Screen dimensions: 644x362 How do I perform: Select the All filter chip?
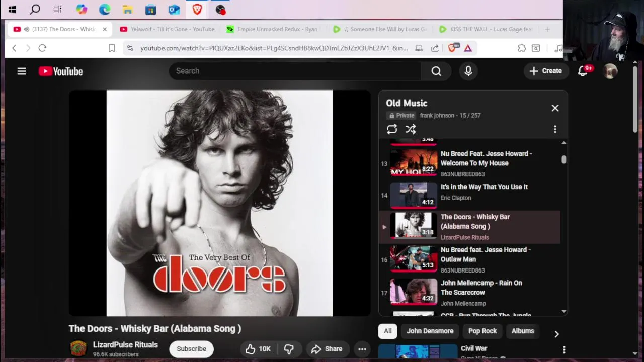[387, 331]
